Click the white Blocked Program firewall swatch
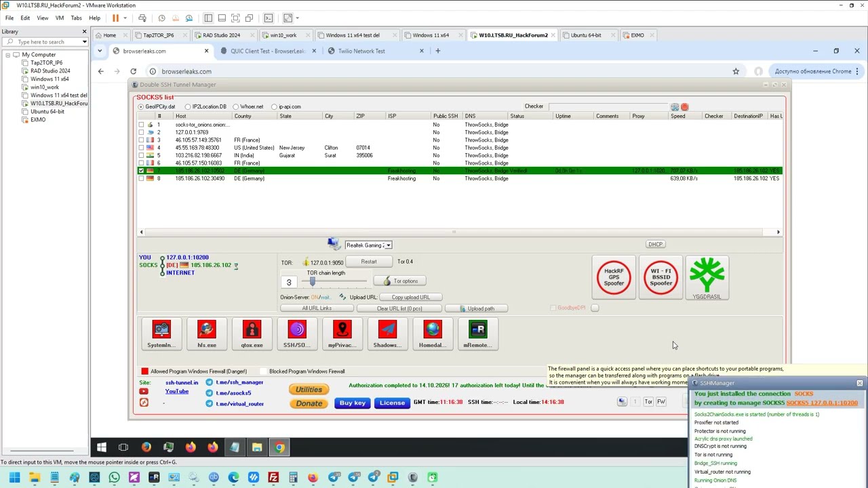The width and height of the screenshot is (868, 488). coord(263,371)
